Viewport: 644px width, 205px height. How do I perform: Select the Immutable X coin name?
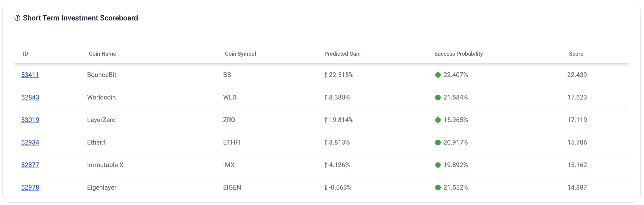105,165
